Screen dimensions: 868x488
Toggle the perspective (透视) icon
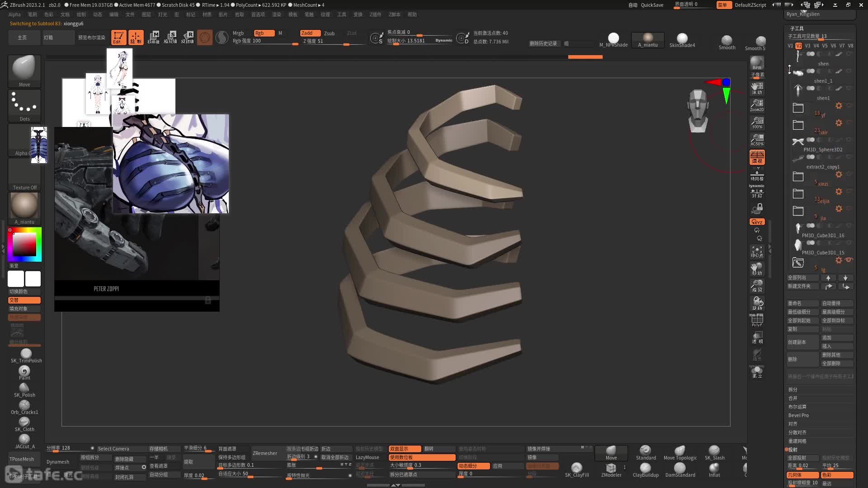pos(757,157)
